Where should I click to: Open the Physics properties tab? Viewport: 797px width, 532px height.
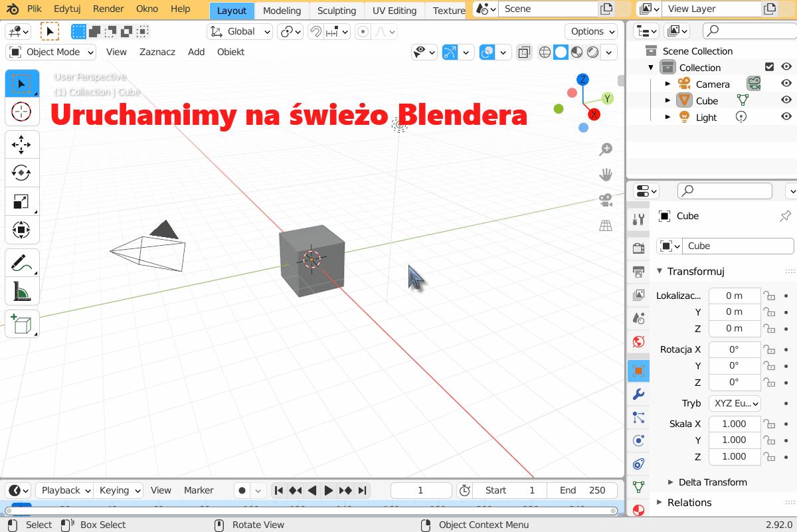[638, 440]
